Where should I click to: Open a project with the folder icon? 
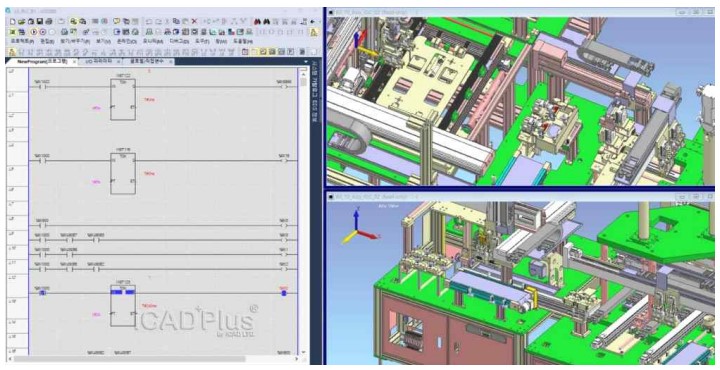[x=22, y=21]
